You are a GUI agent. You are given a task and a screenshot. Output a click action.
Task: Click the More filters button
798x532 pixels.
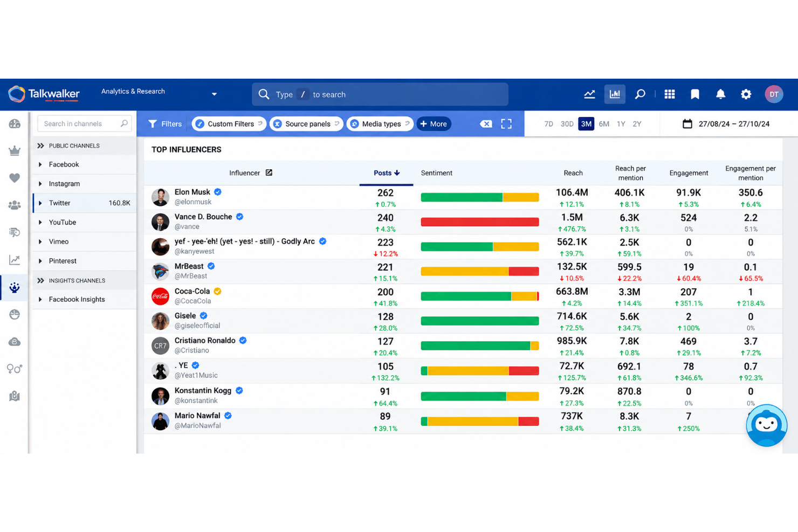click(434, 124)
